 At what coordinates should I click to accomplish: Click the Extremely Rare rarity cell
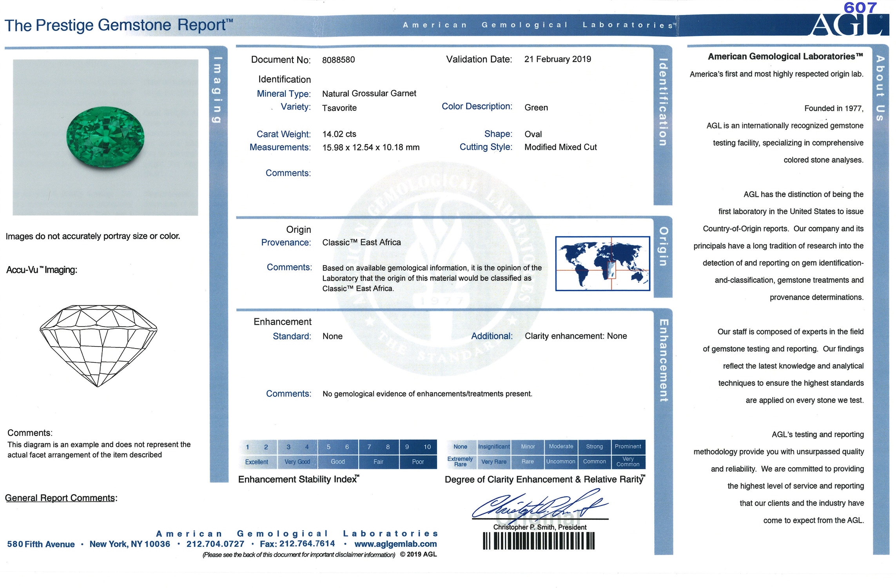tap(460, 461)
